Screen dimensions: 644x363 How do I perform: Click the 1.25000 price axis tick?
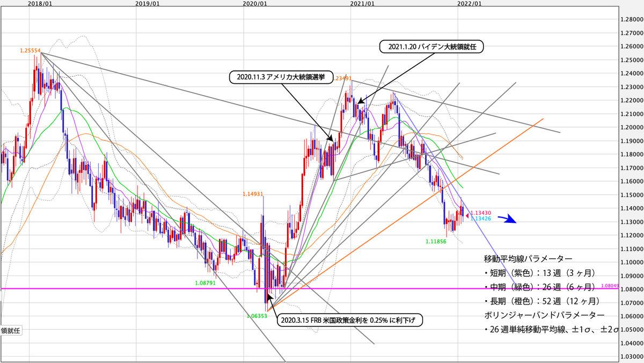pyautogui.click(x=632, y=60)
